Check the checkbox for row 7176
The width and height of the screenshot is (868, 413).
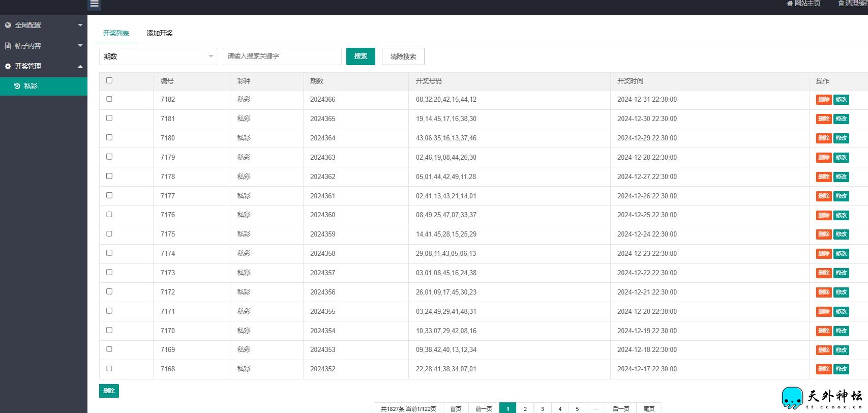pyautogui.click(x=109, y=215)
